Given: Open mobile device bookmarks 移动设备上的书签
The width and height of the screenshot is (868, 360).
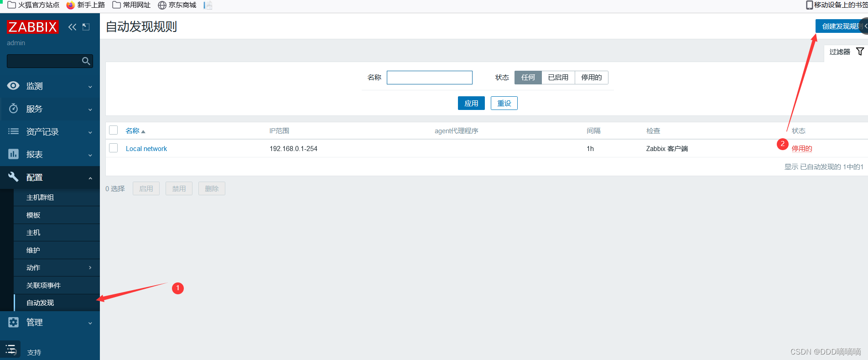Looking at the screenshot, I should click(x=837, y=5).
